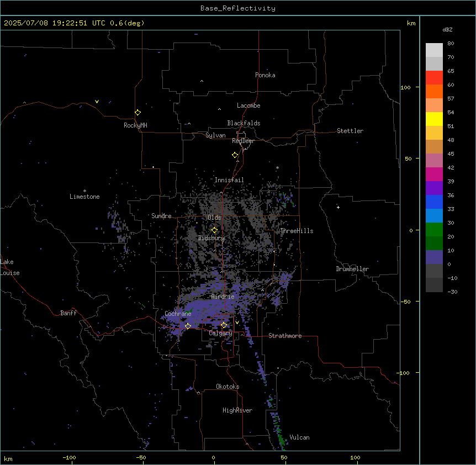Click the km unit label at bottom left
This screenshot has width=476, height=465.
8,459
